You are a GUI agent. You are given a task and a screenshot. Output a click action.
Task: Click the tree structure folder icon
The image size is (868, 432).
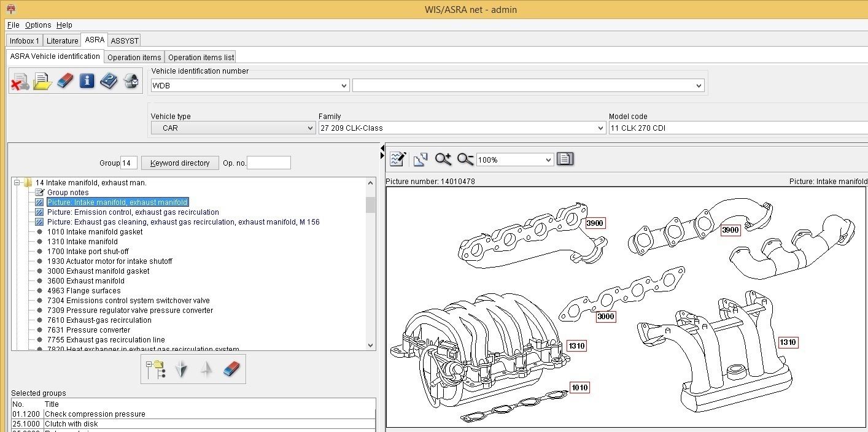(155, 369)
